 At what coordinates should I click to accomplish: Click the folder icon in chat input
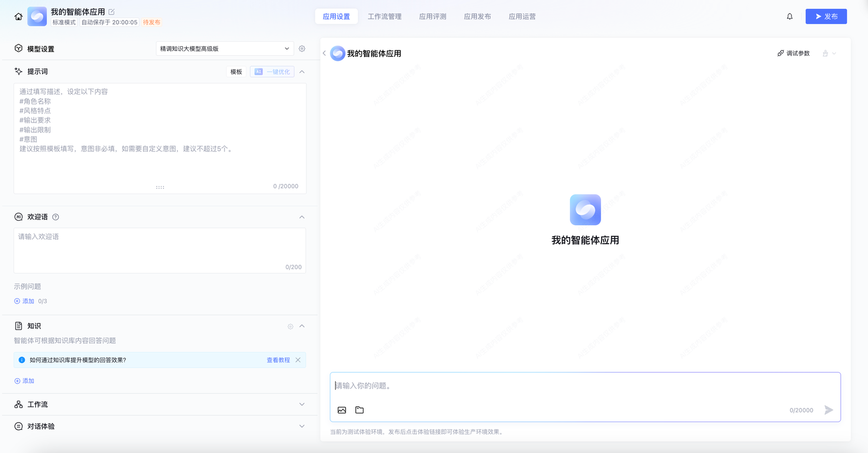click(359, 410)
